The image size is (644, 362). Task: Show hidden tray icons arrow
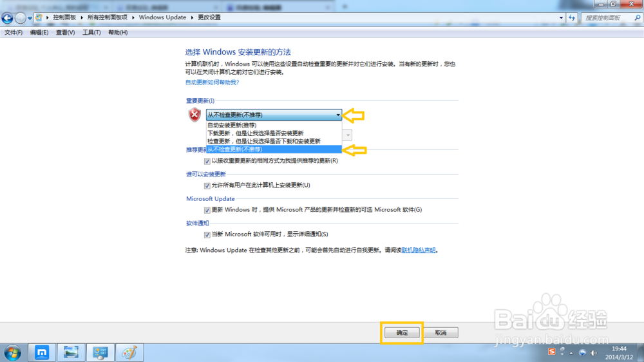coord(571,353)
